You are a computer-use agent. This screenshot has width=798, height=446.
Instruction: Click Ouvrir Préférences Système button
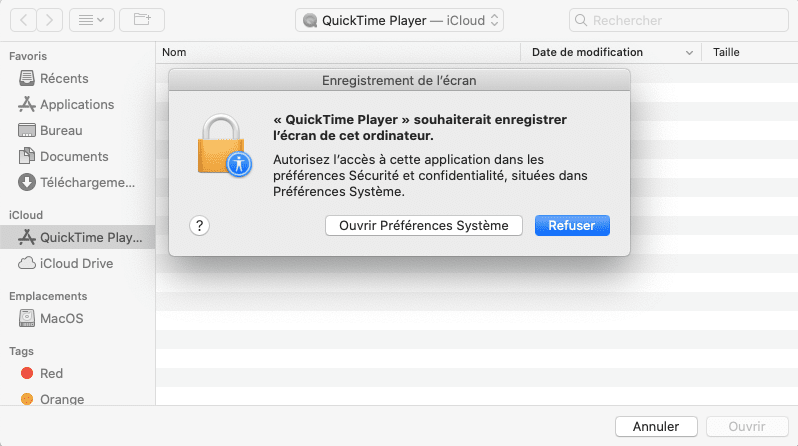click(424, 226)
